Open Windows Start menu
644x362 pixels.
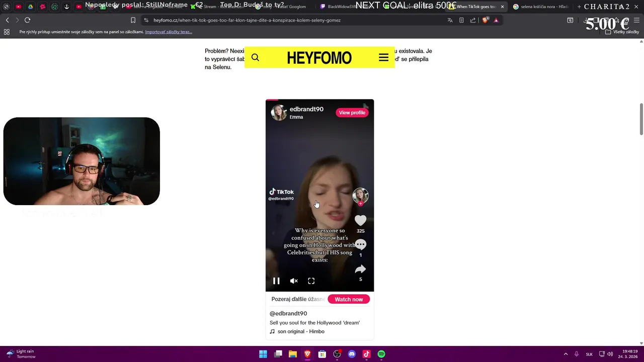point(263,354)
